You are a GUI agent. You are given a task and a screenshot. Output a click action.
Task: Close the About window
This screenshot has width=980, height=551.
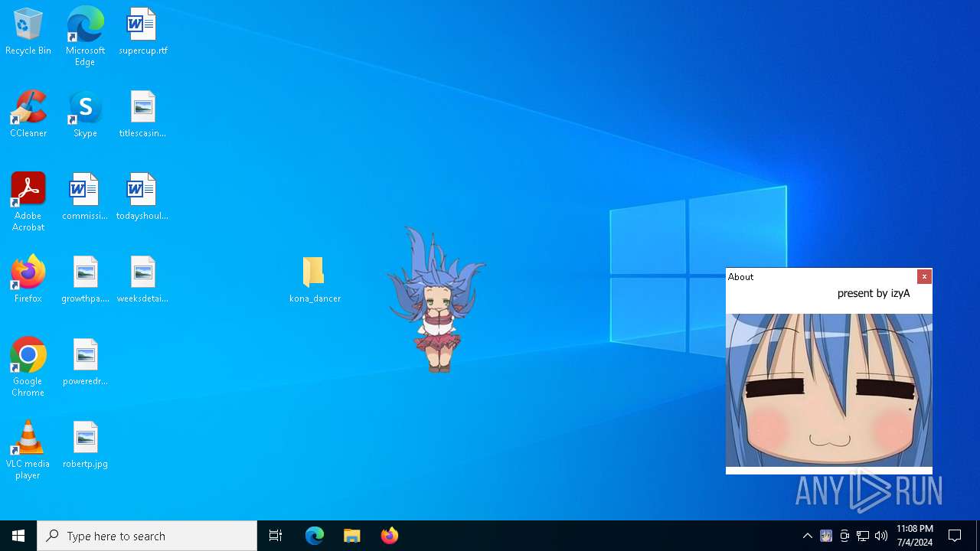tap(924, 276)
